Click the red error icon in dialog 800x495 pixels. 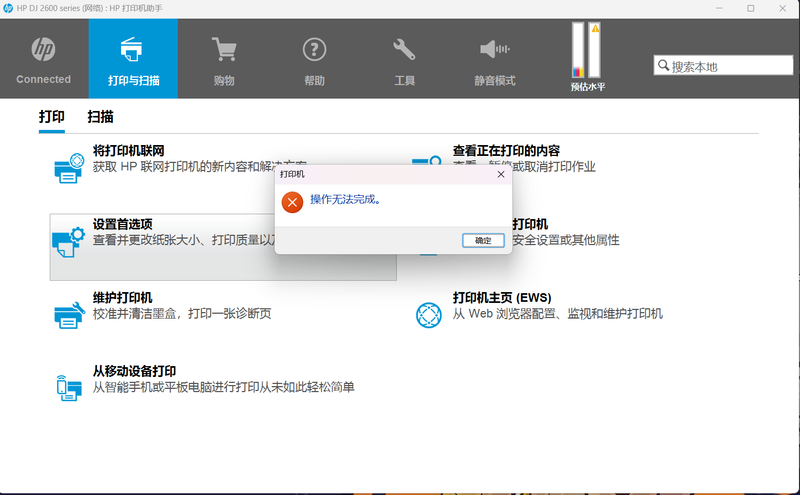[291, 203]
